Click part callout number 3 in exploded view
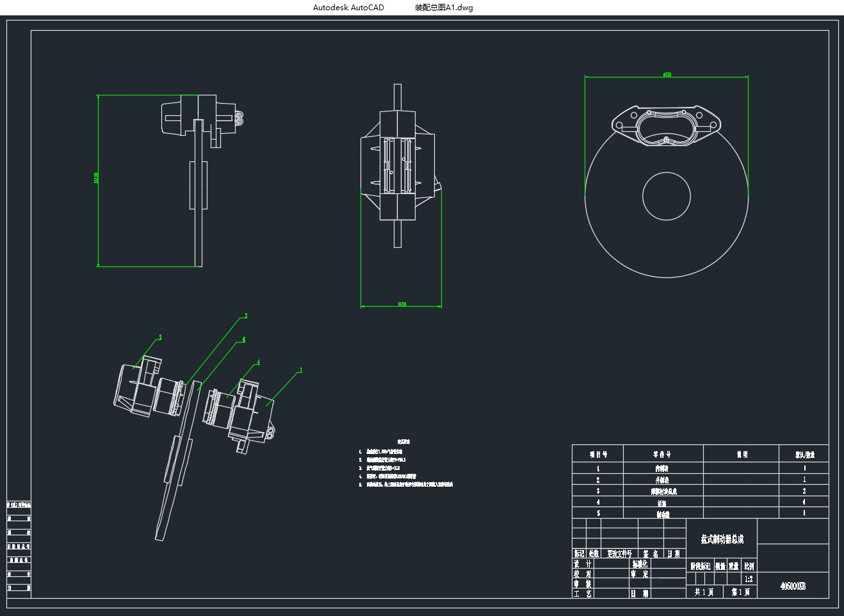The width and height of the screenshot is (844, 616). 246,316
